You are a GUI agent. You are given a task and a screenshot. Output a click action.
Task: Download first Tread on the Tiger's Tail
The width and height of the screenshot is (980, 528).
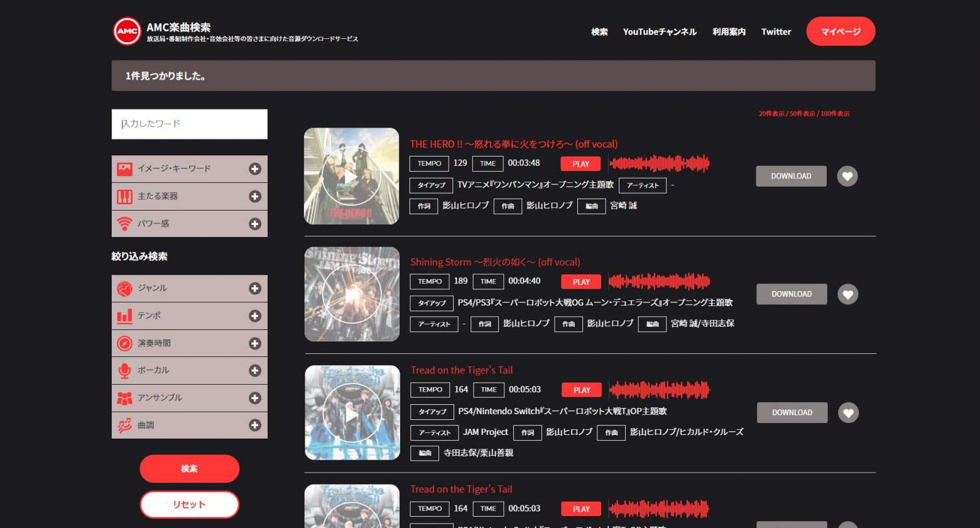(x=792, y=412)
